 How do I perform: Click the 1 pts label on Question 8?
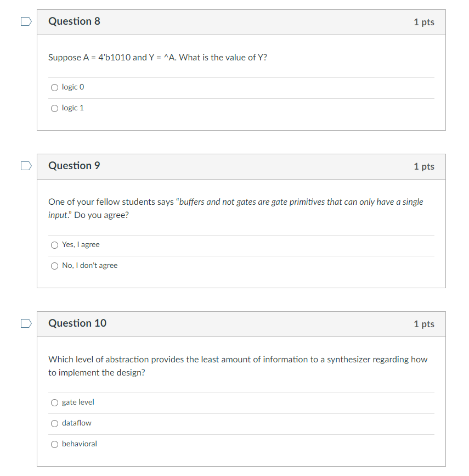tap(423, 22)
